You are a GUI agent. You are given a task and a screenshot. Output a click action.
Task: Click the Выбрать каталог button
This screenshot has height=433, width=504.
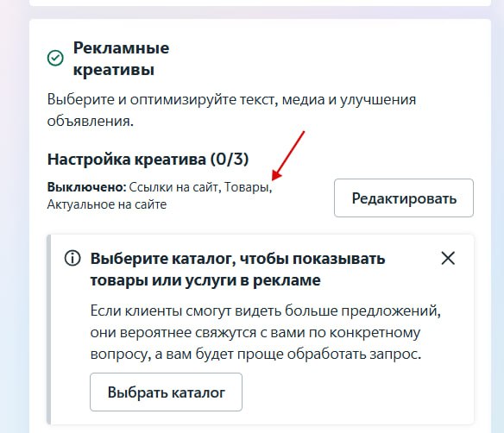click(167, 392)
